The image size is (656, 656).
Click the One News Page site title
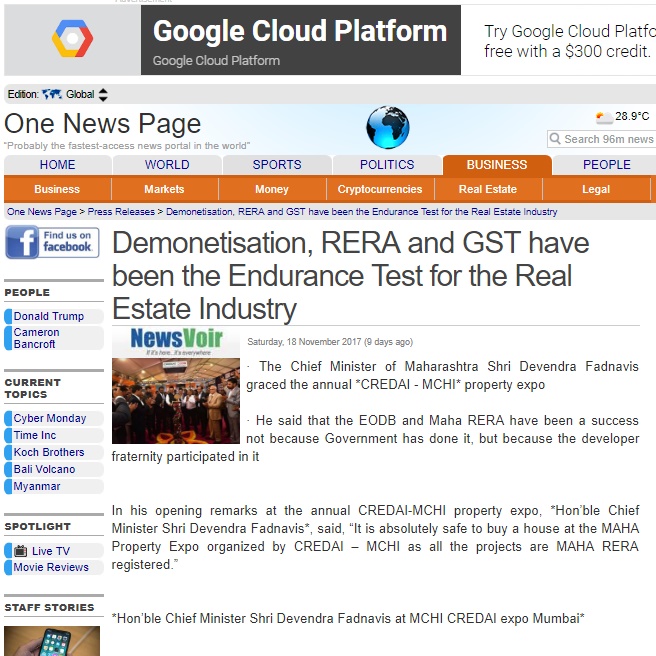(102, 123)
